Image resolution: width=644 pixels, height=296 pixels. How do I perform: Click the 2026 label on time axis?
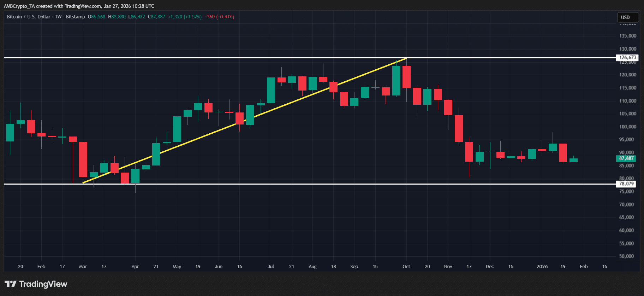542,266
